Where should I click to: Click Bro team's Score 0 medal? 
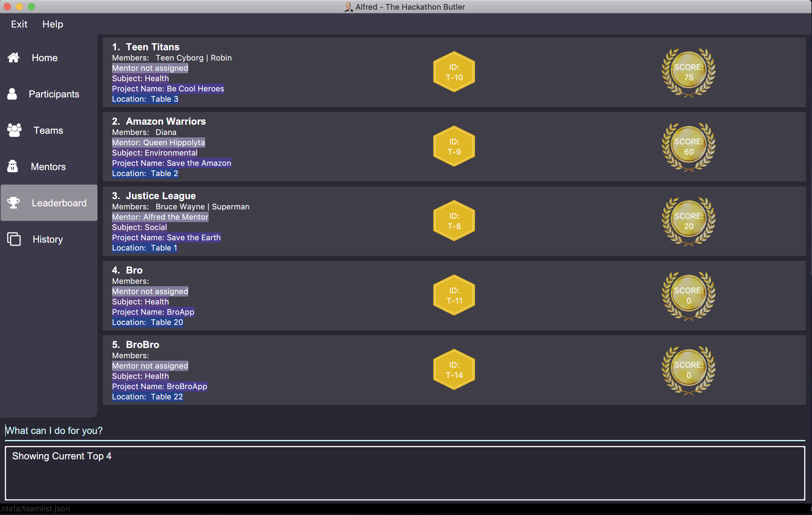pyautogui.click(x=688, y=296)
